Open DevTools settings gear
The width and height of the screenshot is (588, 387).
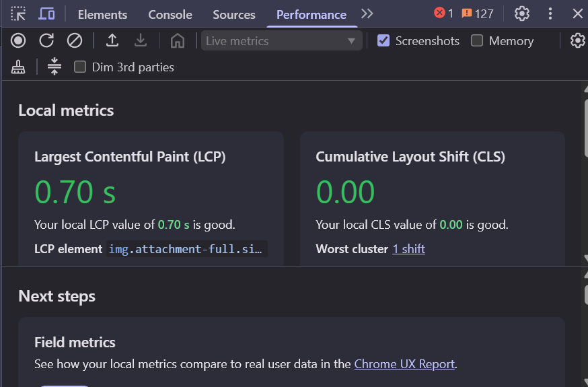pos(521,14)
